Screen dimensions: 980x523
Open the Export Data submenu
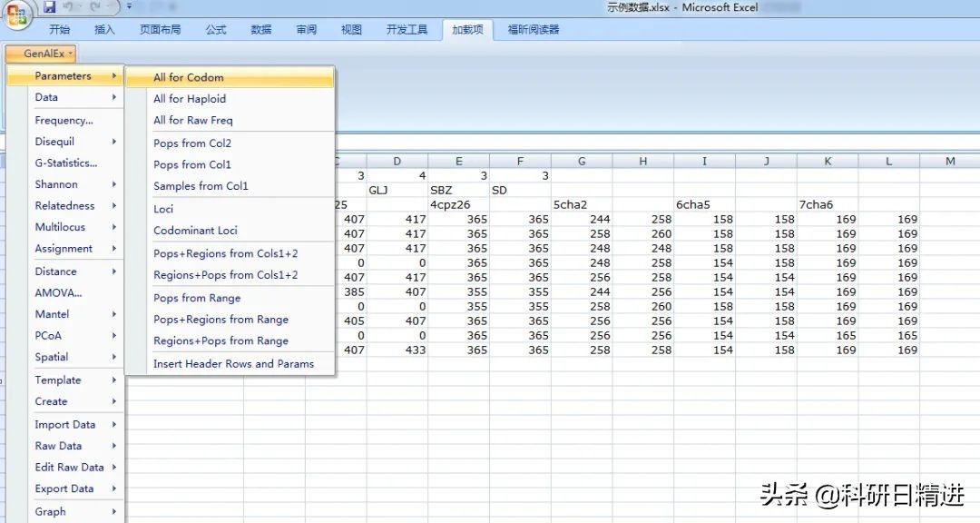[x=65, y=488]
